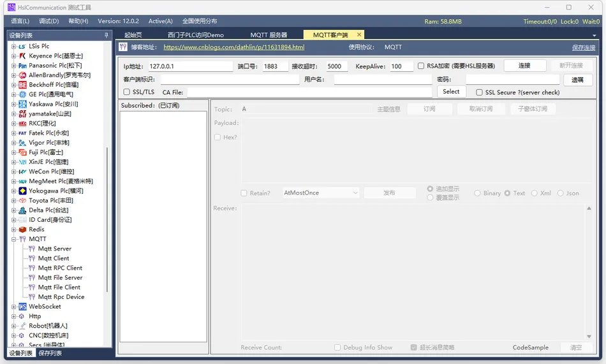Screen dimensions: 606x364
Task: Click the Redis red cube icon
Action: coord(22,229)
